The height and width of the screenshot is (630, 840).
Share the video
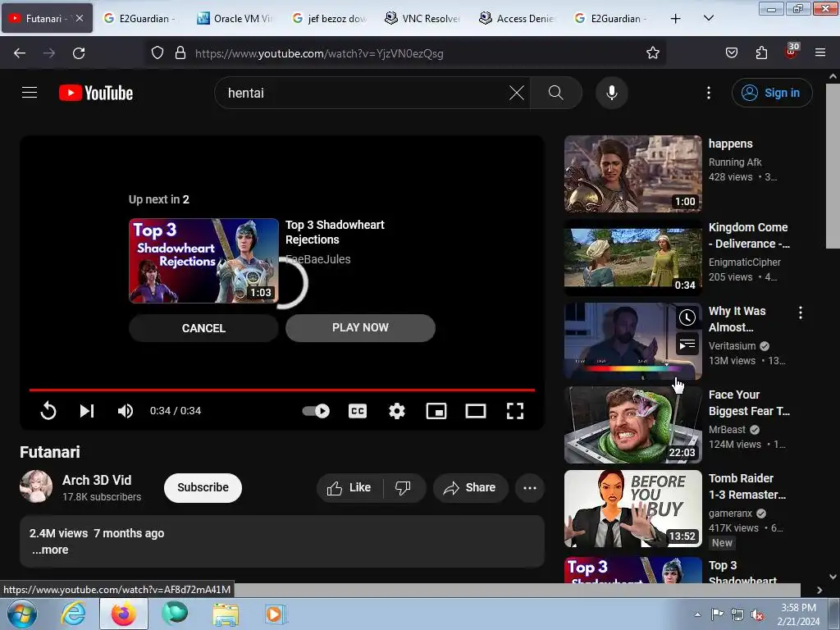pyautogui.click(x=470, y=487)
